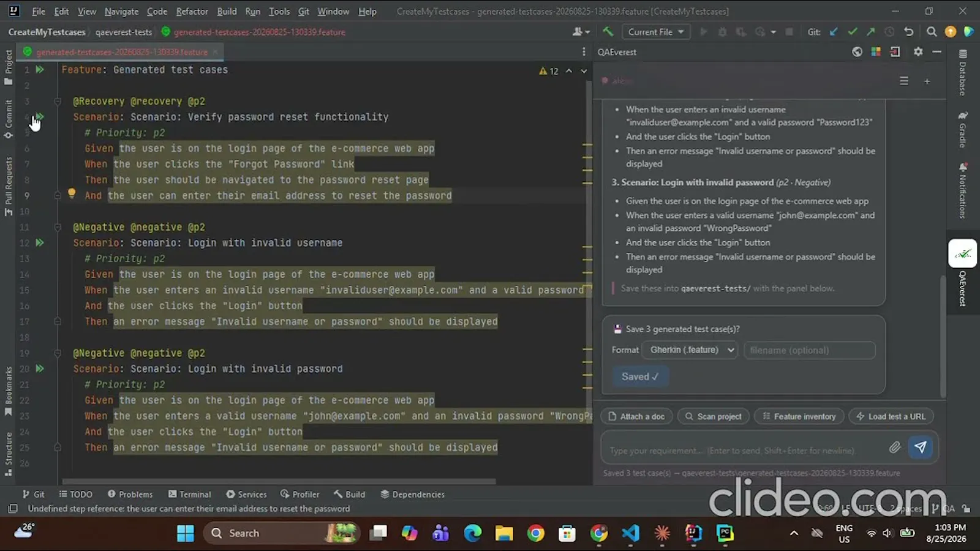Collapse the invalid password scenario fold marker

coord(58,353)
